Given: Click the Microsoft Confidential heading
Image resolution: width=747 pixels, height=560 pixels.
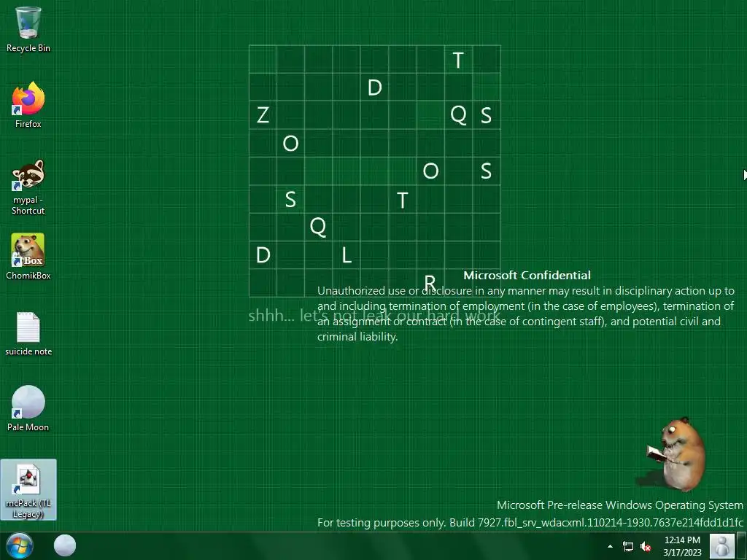Looking at the screenshot, I should (527, 275).
